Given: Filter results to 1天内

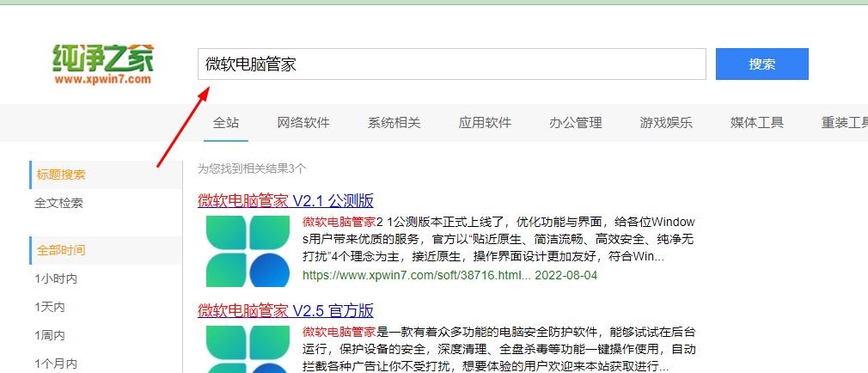Looking at the screenshot, I should [x=50, y=307].
